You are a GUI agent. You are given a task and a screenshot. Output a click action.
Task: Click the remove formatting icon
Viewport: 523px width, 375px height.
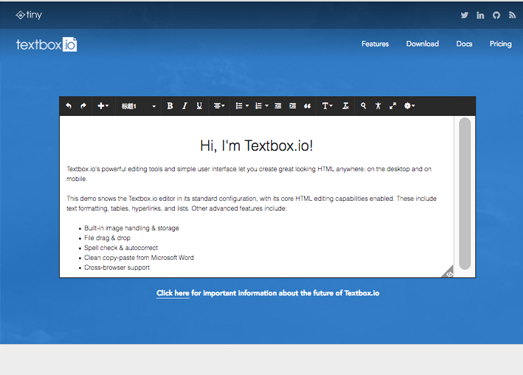point(346,106)
